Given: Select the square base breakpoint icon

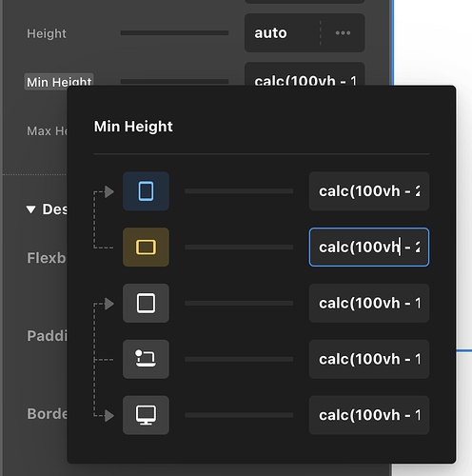Looking at the screenshot, I should coord(146,303).
